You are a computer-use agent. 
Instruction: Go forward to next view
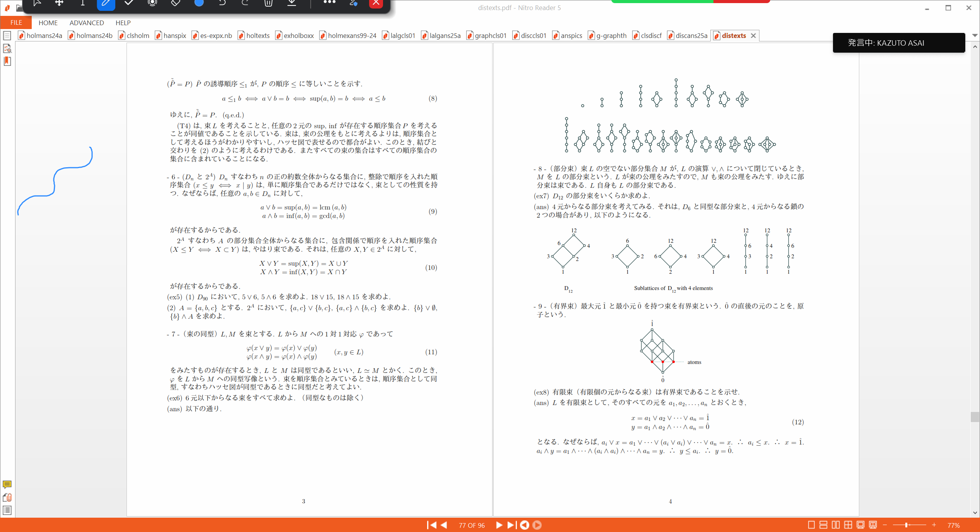(537, 525)
